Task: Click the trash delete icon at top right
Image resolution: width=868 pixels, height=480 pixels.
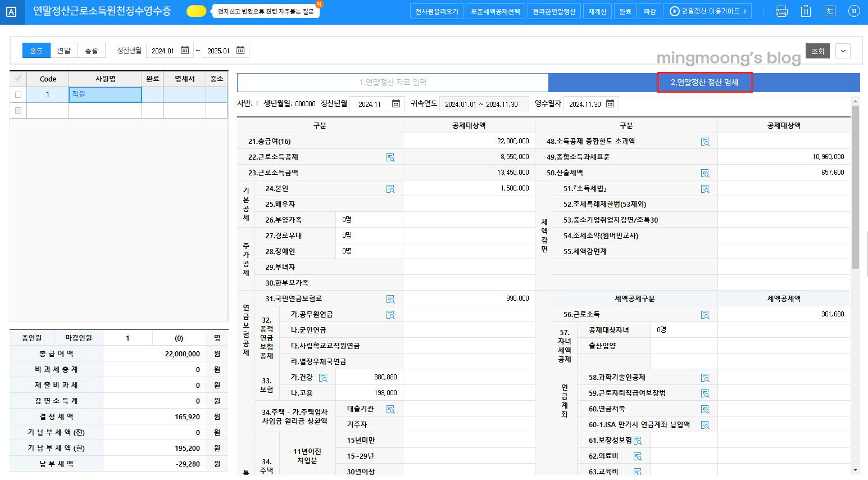Action: point(806,11)
